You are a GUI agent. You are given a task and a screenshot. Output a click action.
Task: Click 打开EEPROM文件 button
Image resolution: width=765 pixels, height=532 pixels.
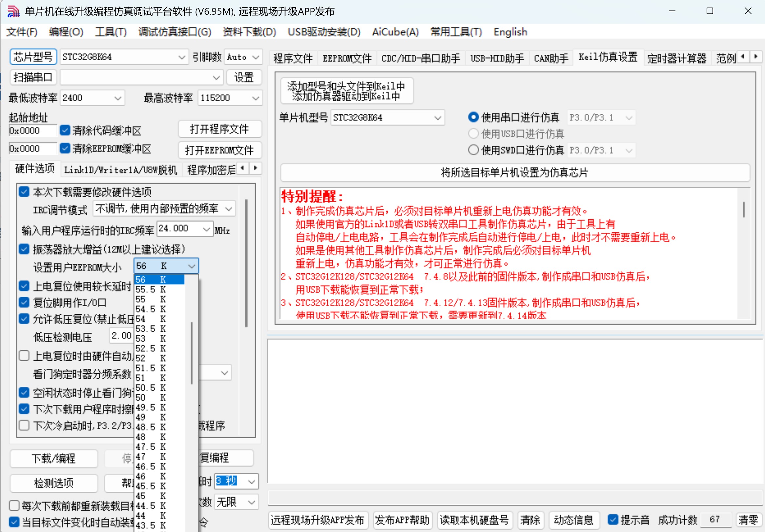[x=220, y=150]
